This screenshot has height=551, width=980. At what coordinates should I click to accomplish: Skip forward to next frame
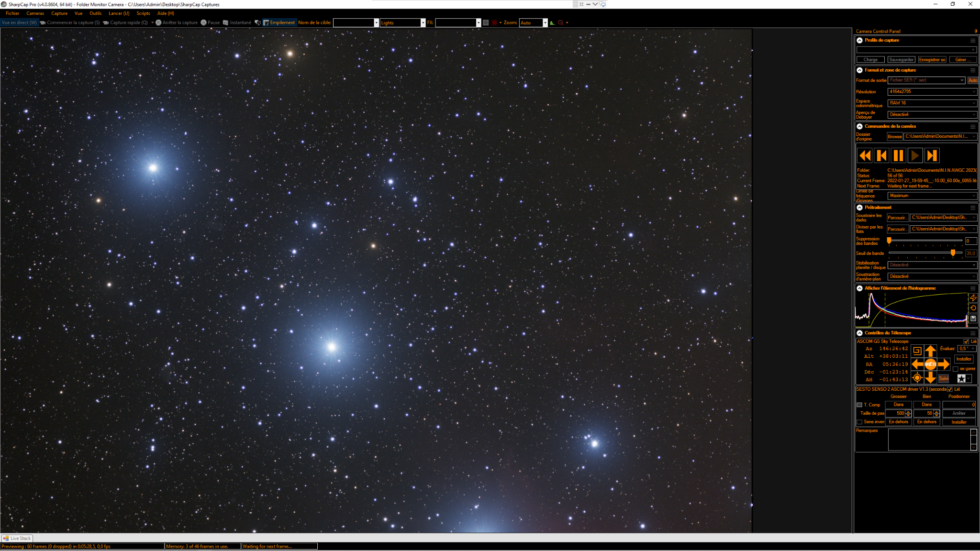[x=932, y=155]
